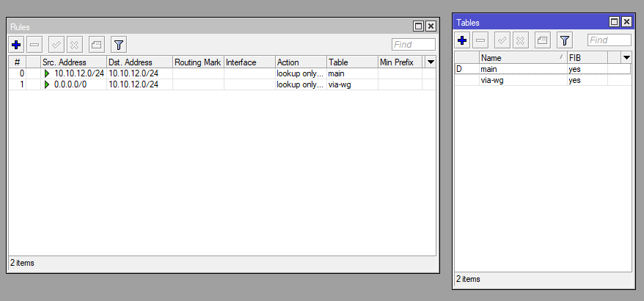Open column selector dropdown in Rules window
This screenshot has height=301, width=644.
tap(431, 62)
